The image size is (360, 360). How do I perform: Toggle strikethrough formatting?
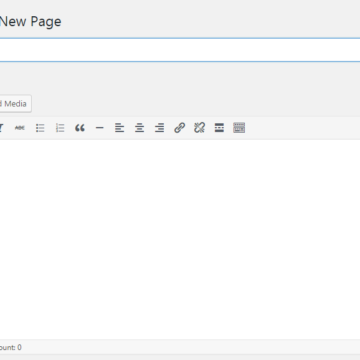point(20,128)
